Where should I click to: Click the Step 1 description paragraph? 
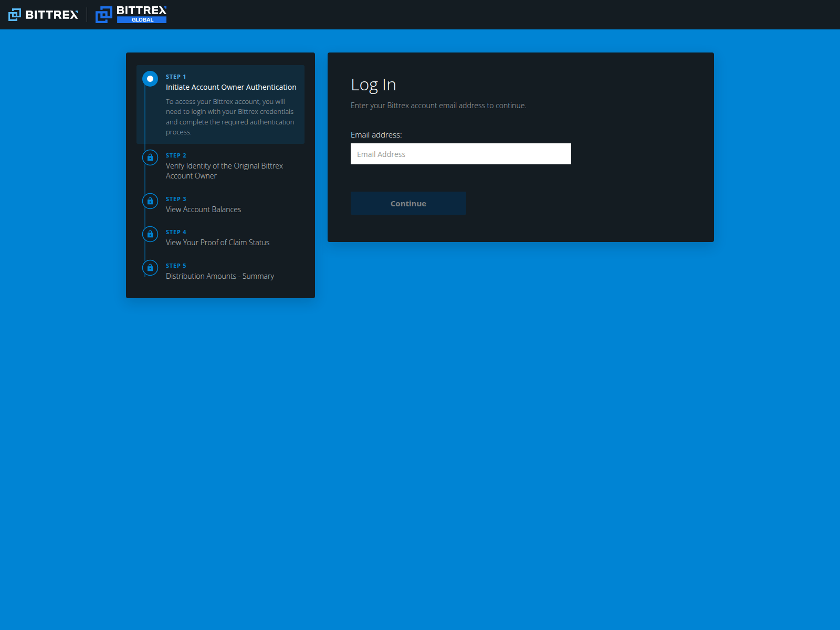point(230,117)
